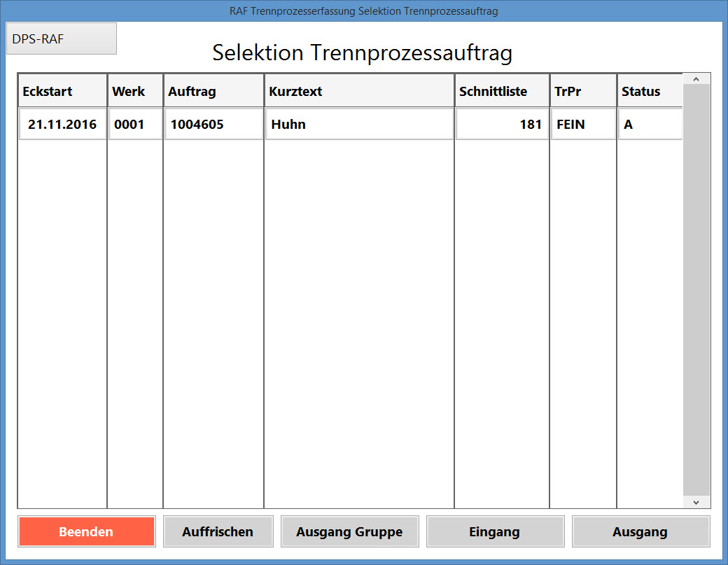Click the Kurztext column header

point(359,92)
